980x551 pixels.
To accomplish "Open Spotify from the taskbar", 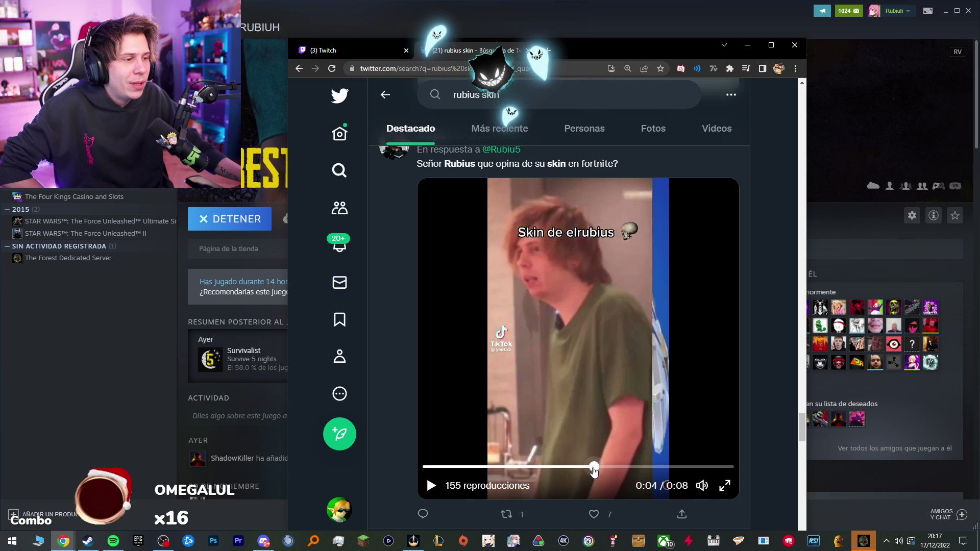I will [x=113, y=541].
